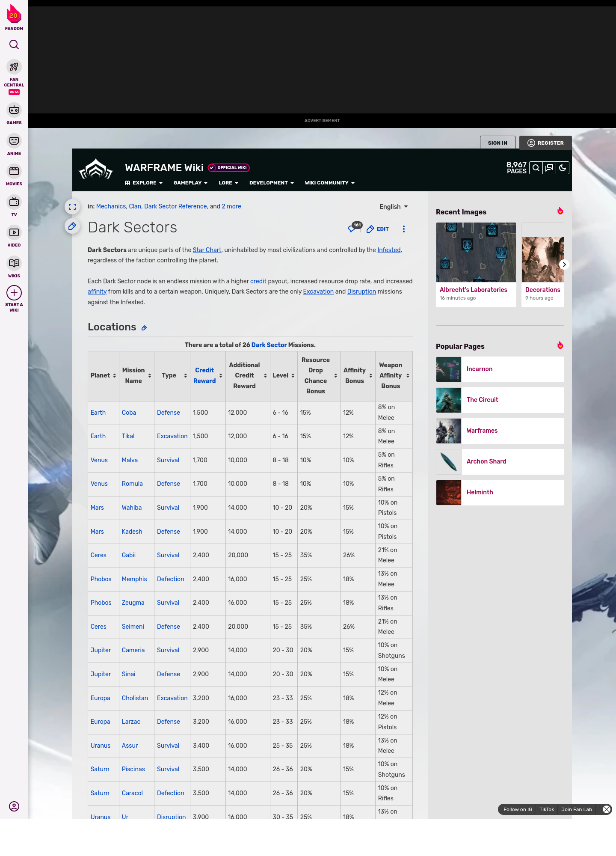Open the Lore menu
The width and height of the screenshot is (616, 856).
pyautogui.click(x=228, y=183)
